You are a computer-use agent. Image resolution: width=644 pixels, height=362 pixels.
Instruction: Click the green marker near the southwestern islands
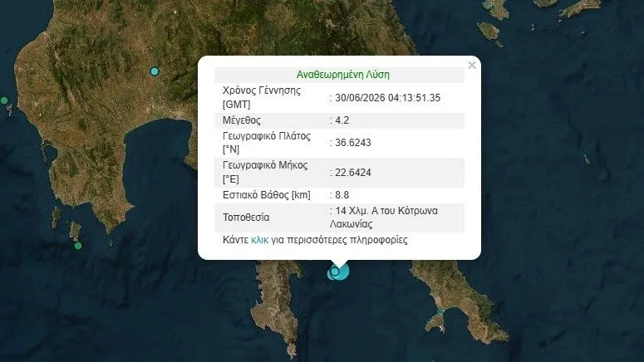point(78,246)
